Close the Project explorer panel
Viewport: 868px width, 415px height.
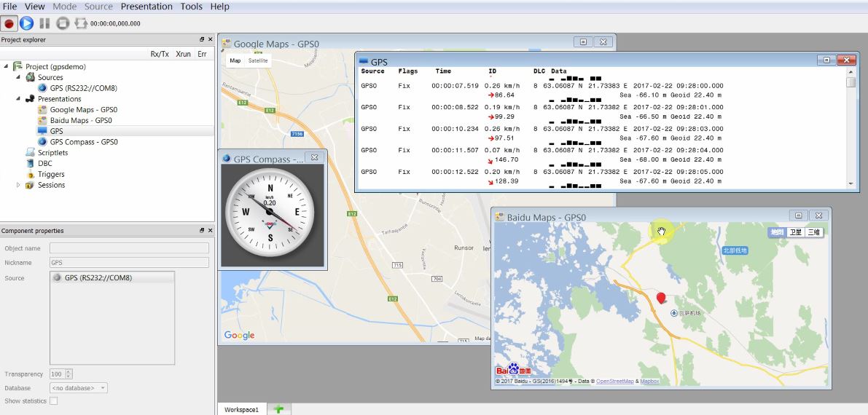(210, 39)
